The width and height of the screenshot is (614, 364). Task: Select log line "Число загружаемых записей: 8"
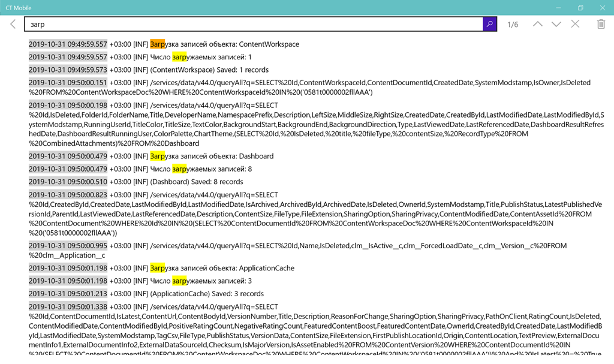201,169
